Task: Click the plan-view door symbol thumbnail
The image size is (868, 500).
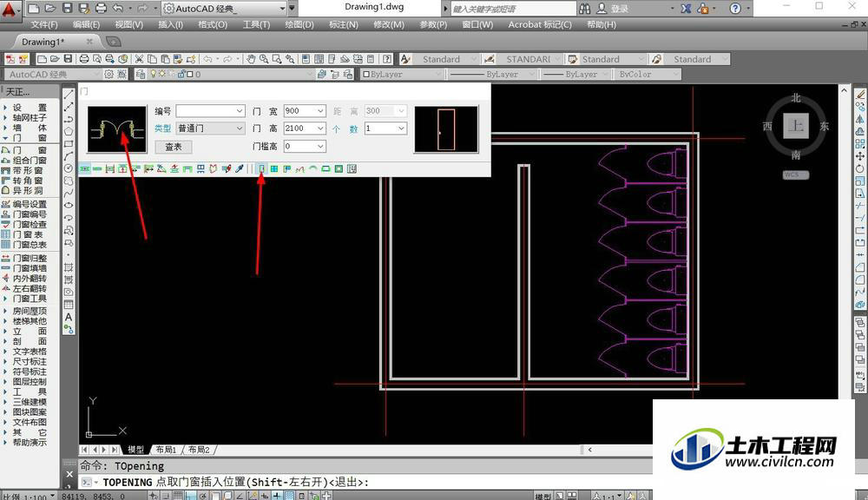Action: (117, 129)
